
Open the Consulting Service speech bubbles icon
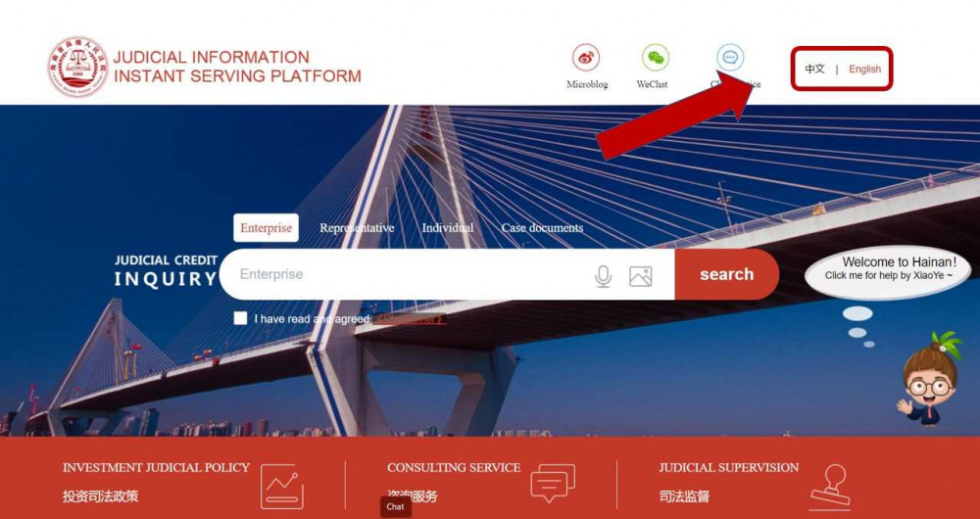(x=553, y=484)
